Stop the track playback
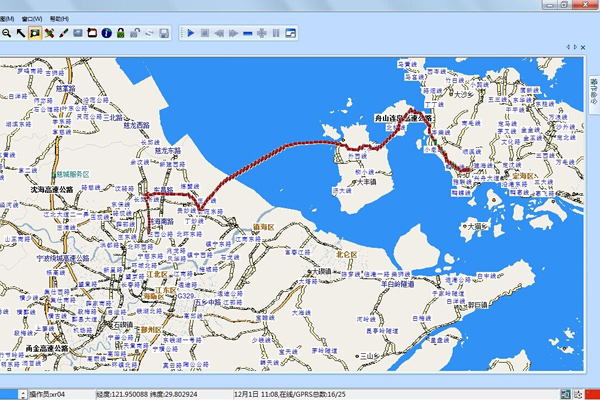600x400 pixels. coord(204,33)
